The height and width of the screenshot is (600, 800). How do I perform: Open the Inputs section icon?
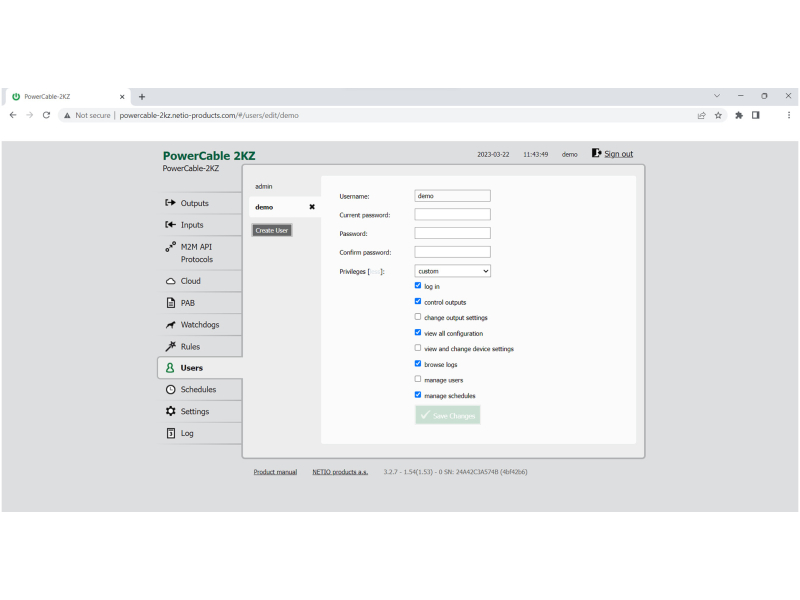[170, 224]
